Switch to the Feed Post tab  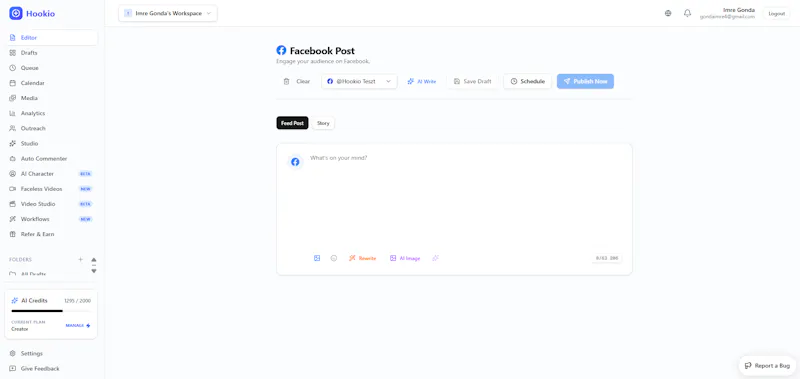(x=292, y=123)
